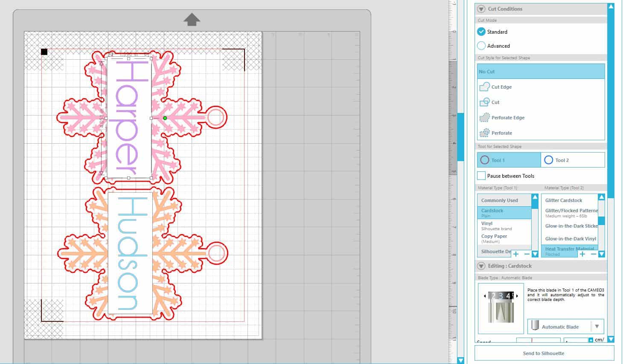Select Copy Paper (Medium) material
The height and width of the screenshot is (364, 623).
tap(504, 238)
